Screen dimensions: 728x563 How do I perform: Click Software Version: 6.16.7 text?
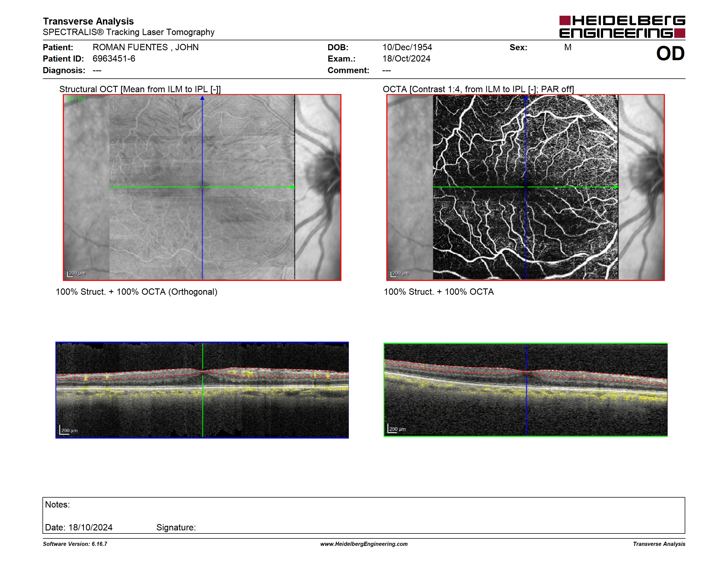point(75,544)
